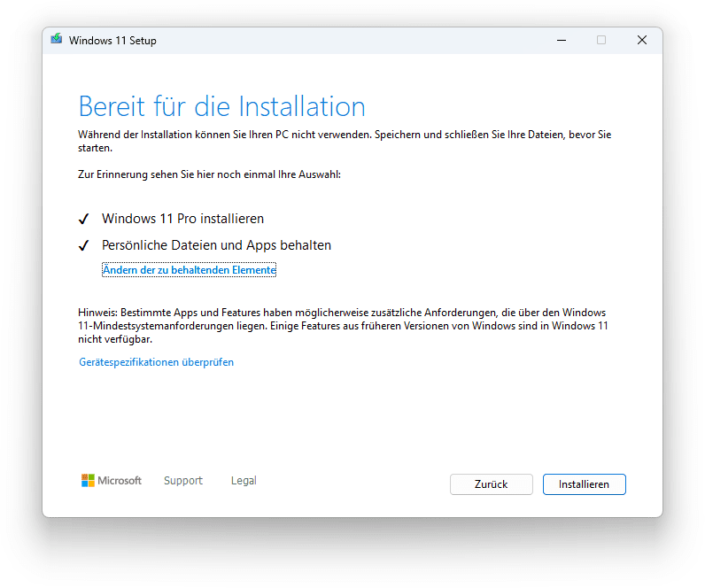This screenshot has width=705, height=588.
Task: Click checkmark beside 'Persönliche Dateien und Apps behalten'
Action: coord(83,245)
